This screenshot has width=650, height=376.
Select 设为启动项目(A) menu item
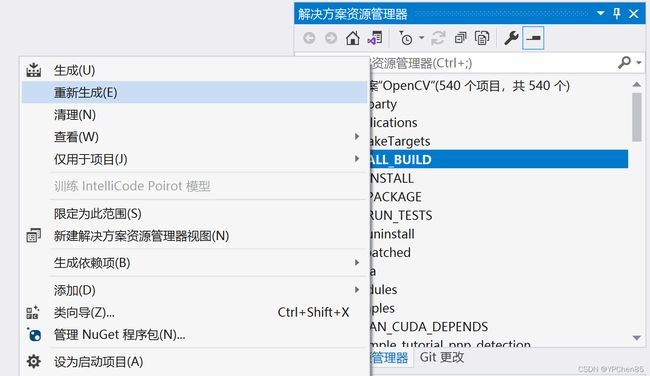[x=194, y=362]
